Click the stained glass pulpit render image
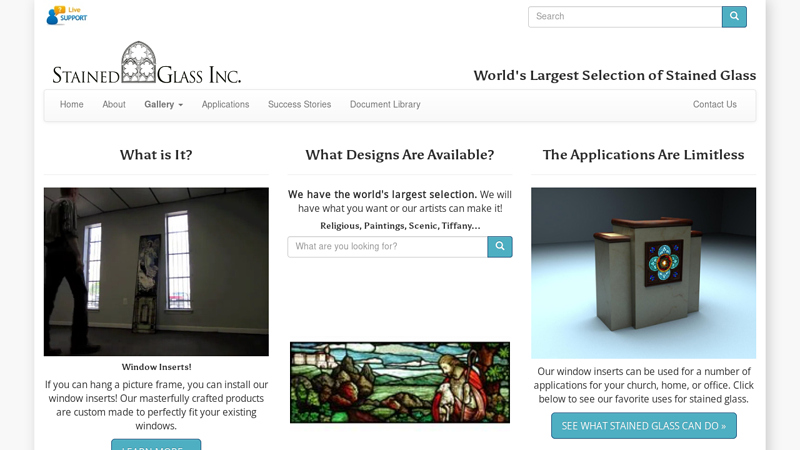The width and height of the screenshot is (800, 450). point(643,273)
